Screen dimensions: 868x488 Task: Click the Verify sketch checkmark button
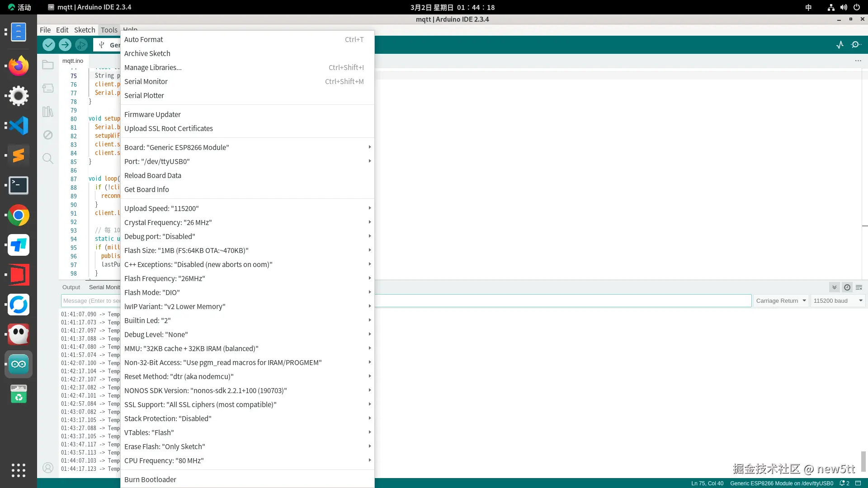point(49,45)
